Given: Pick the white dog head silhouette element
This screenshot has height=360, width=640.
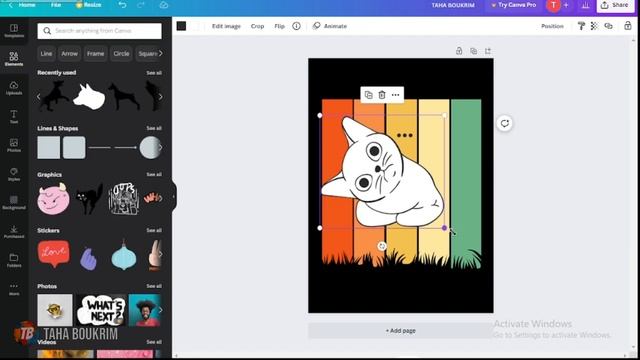Looking at the screenshot, I should click(89, 96).
